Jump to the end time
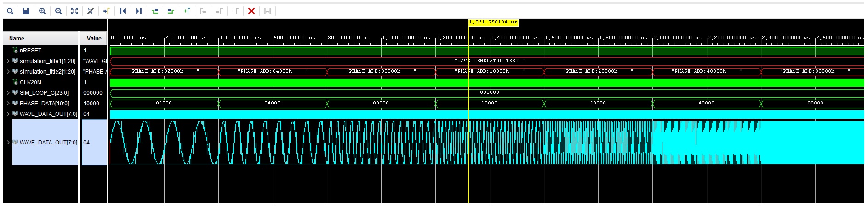 [138, 11]
